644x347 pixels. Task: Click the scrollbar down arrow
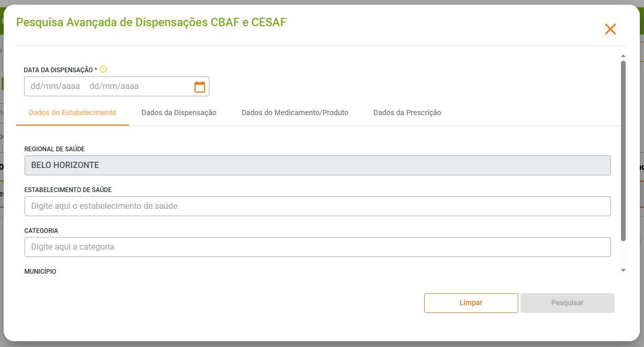tap(623, 270)
